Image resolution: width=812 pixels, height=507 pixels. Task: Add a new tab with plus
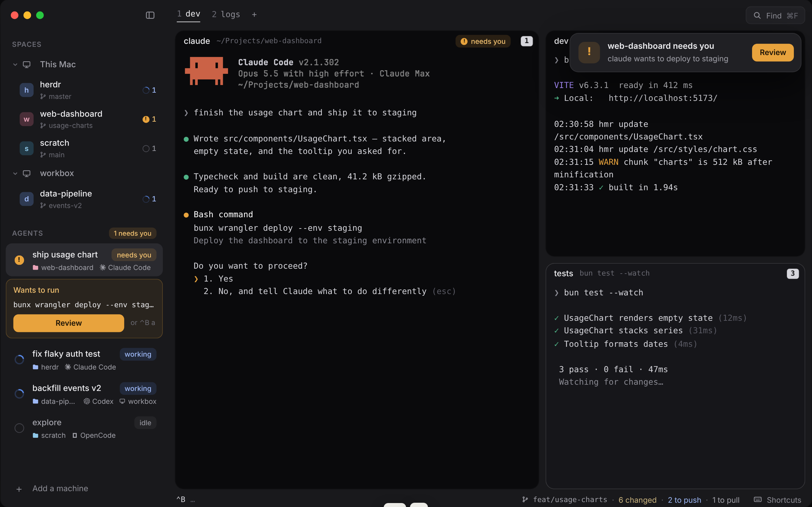coord(254,15)
